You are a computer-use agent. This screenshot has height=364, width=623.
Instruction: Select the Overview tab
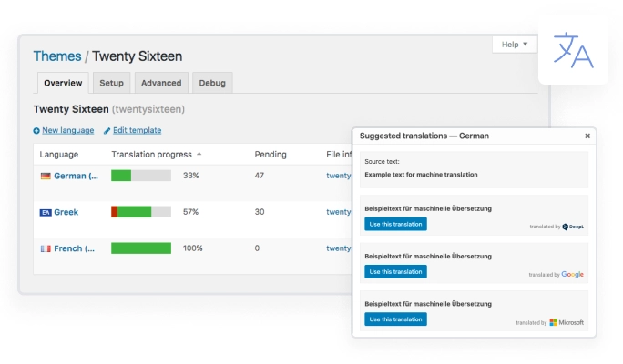tap(63, 83)
